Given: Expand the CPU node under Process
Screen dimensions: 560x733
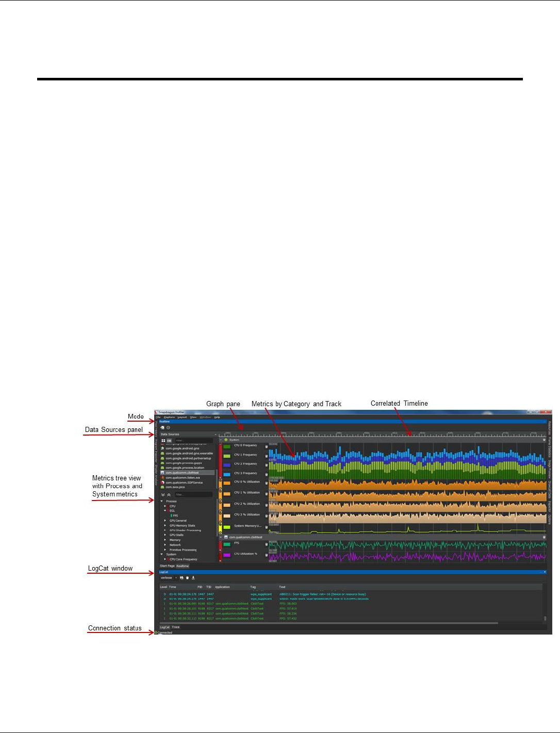Looking at the screenshot, I should (x=165, y=506).
